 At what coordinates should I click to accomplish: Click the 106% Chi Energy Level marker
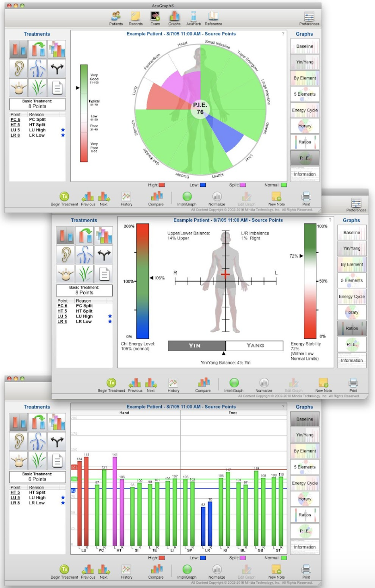point(151,278)
